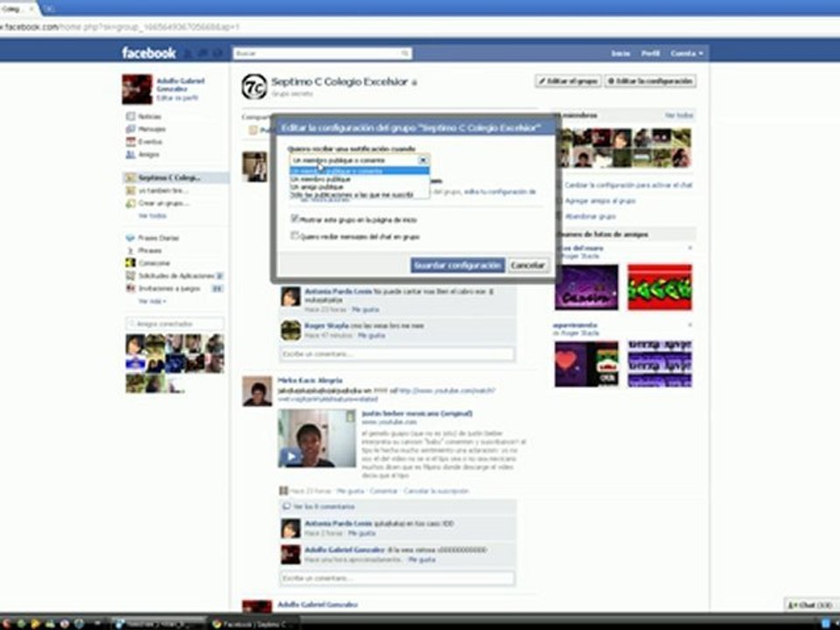Open the purple photo thumbnail by Roger Stazla
Image resolution: width=840 pixels, height=630 pixels.
(x=586, y=287)
